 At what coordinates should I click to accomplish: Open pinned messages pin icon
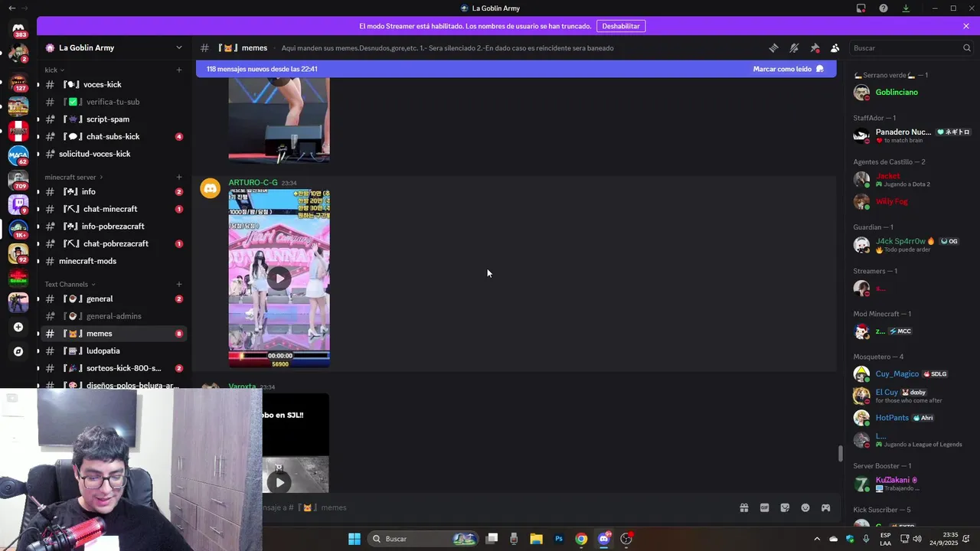(815, 47)
